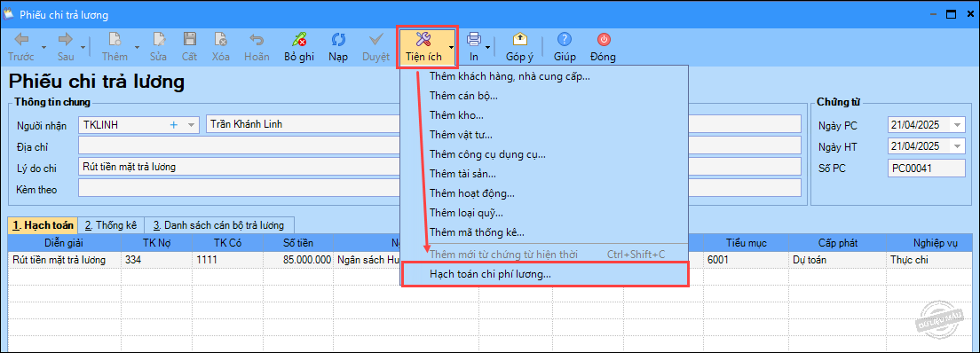
Task: Open the Tiện ích utilities tool
Action: [423, 48]
